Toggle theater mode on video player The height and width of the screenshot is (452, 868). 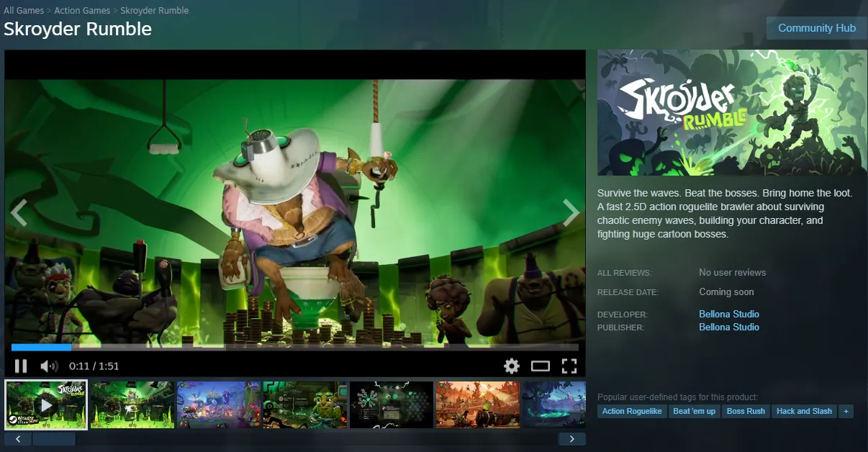coord(541,366)
